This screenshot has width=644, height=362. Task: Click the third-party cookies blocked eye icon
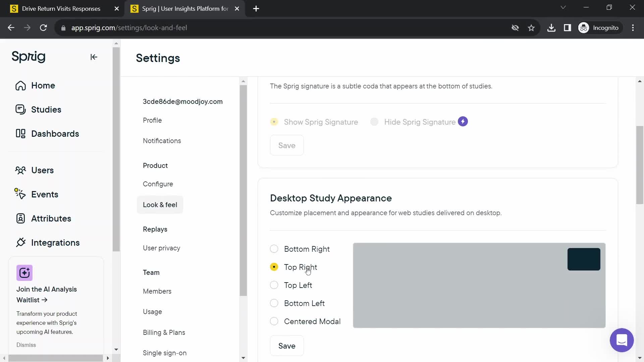tap(515, 28)
